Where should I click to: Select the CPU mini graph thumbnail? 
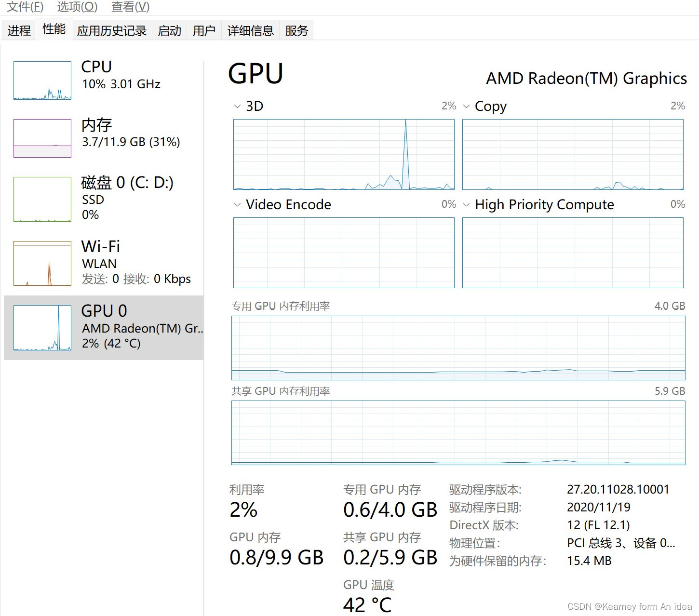click(42, 80)
